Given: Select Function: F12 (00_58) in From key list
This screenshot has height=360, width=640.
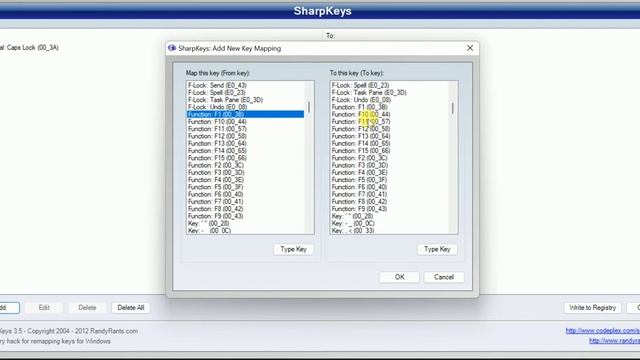Looking at the screenshot, I should [x=245, y=136].
